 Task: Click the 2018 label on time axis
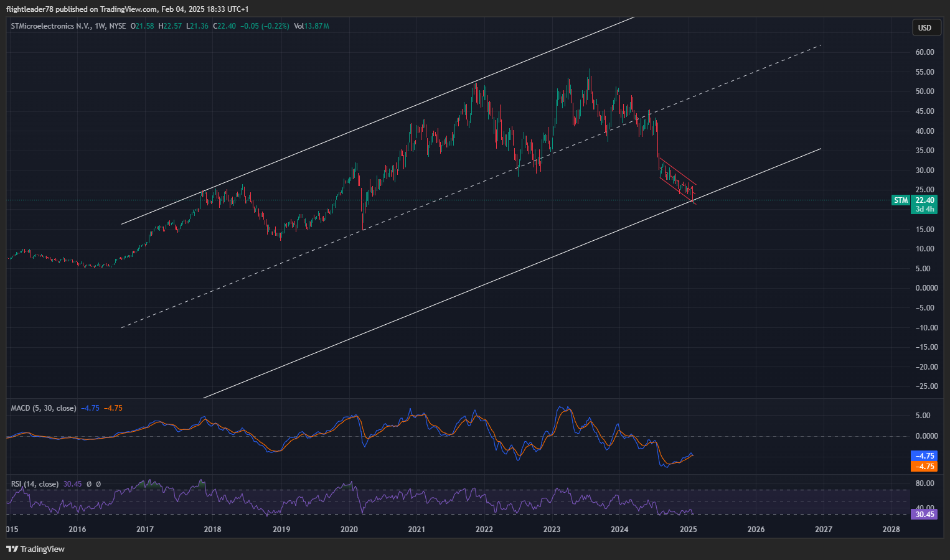click(212, 530)
